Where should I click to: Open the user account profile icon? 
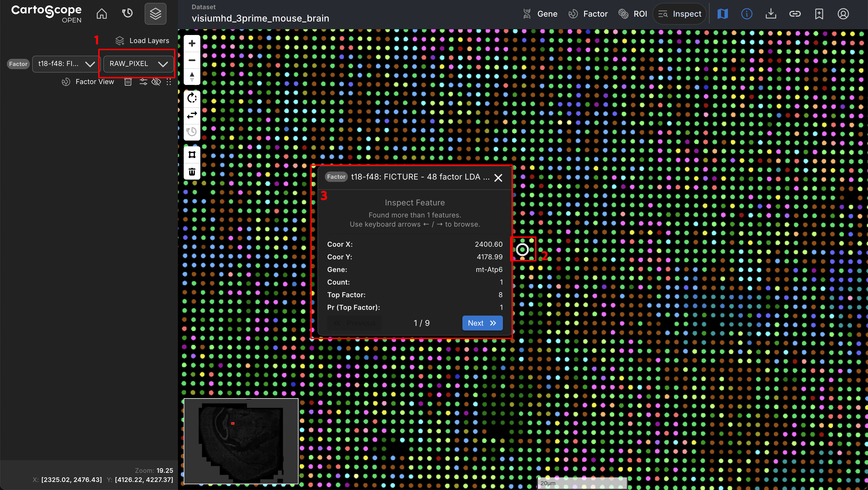pyautogui.click(x=843, y=14)
